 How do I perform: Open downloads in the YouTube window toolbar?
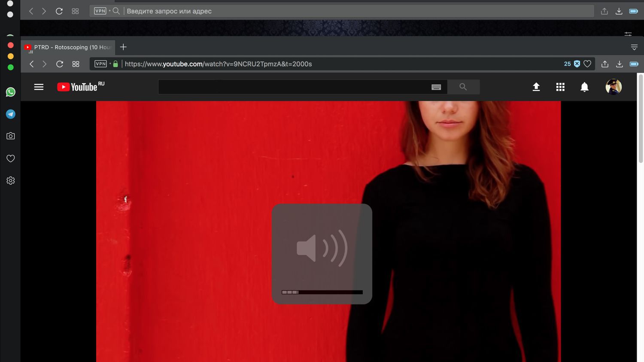click(620, 64)
